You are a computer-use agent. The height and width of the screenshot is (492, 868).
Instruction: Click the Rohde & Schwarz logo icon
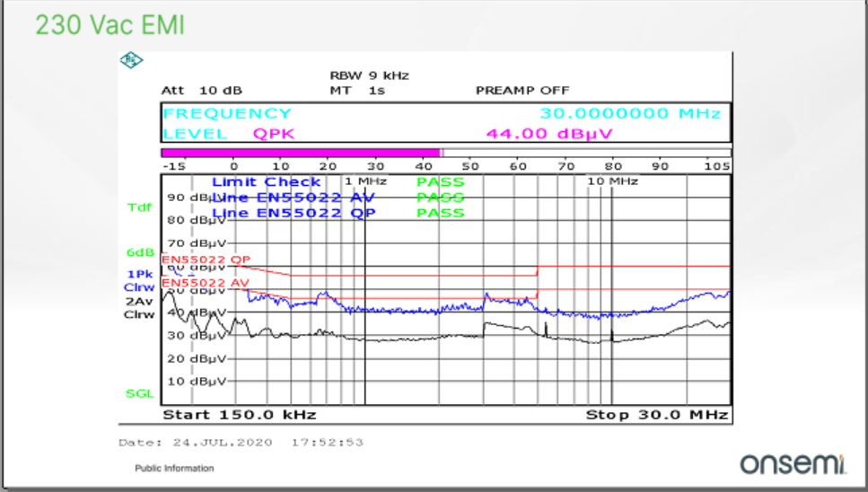[131, 61]
